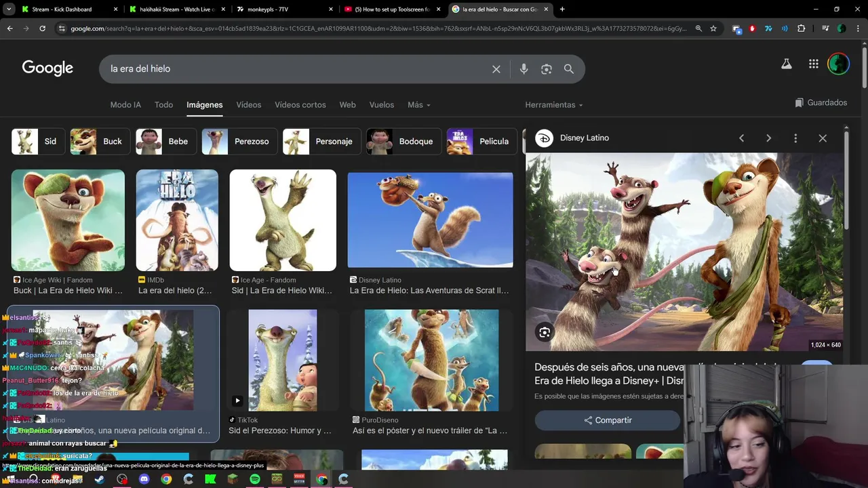Clear the search box with the X icon
Screen dimensions: 868x488
(x=496, y=69)
